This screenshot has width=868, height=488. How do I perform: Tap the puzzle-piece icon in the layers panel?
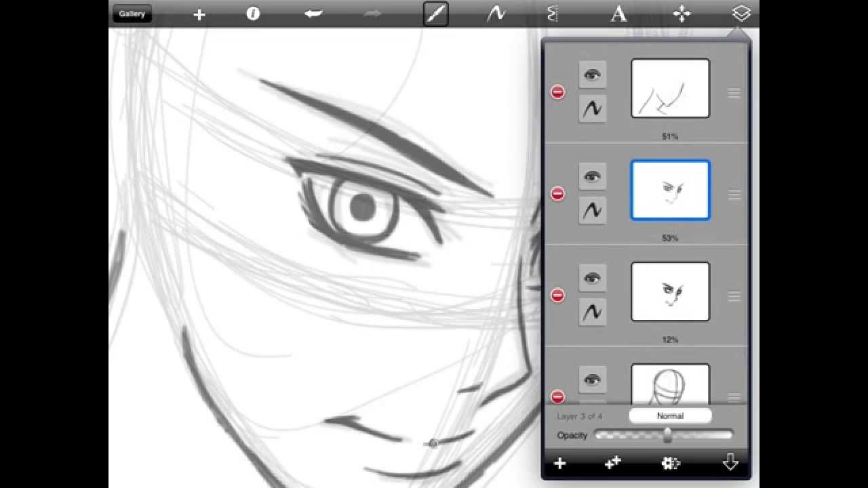(x=671, y=463)
